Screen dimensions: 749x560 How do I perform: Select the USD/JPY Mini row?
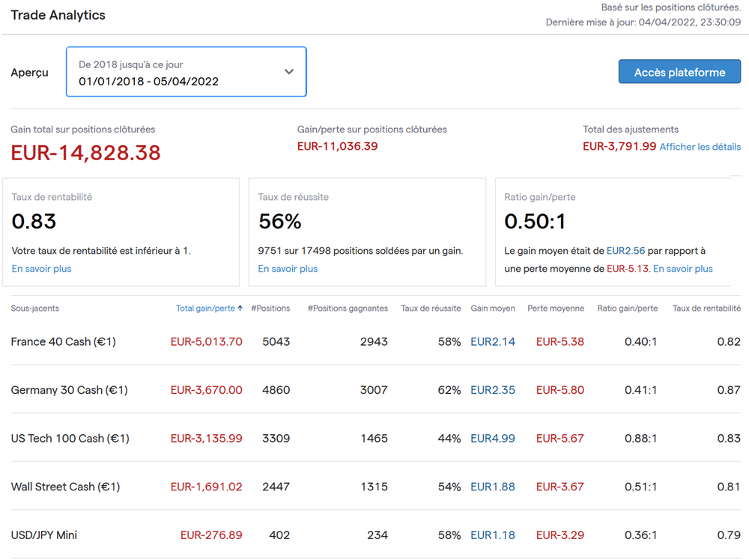pos(44,535)
